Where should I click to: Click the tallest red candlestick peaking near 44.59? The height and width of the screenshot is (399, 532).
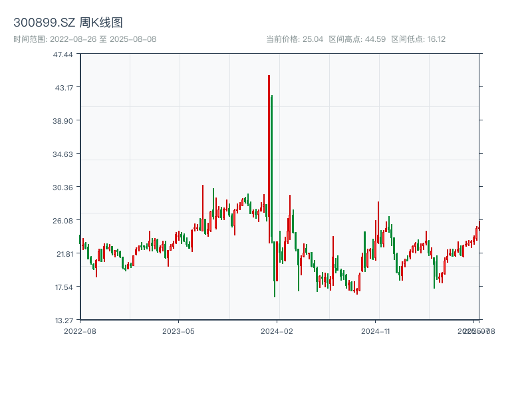coord(269,159)
